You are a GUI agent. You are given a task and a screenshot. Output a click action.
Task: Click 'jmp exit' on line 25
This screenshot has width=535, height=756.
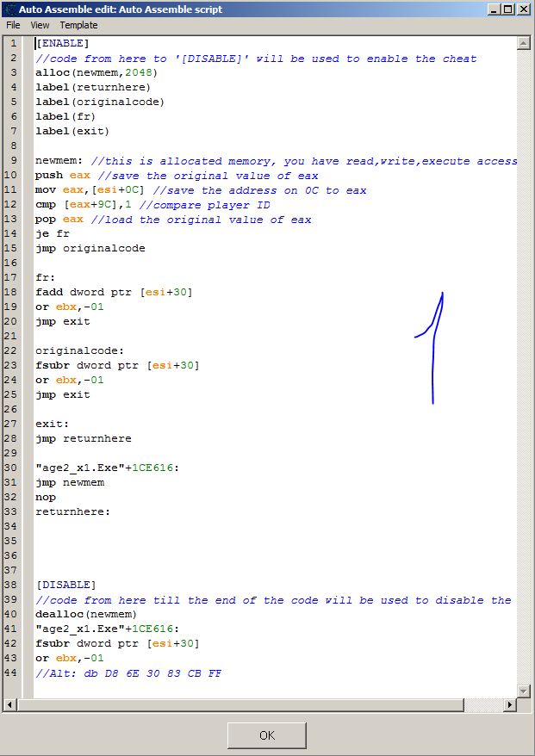(63, 394)
